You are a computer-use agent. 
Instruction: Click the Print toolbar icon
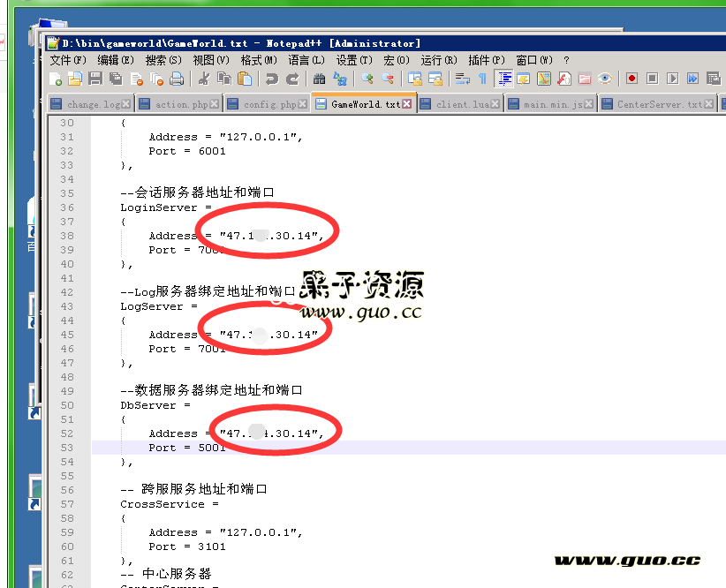pyautogui.click(x=178, y=79)
